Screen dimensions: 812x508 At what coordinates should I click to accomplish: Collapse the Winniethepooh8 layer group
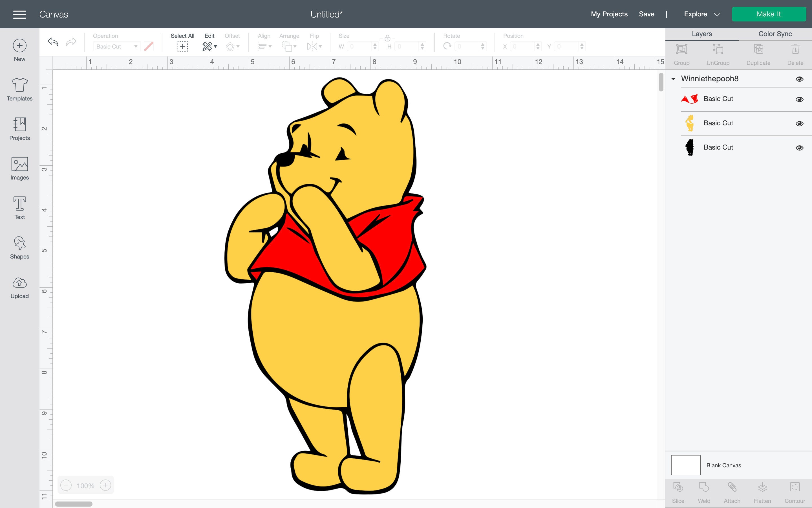pyautogui.click(x=673, y=79)
